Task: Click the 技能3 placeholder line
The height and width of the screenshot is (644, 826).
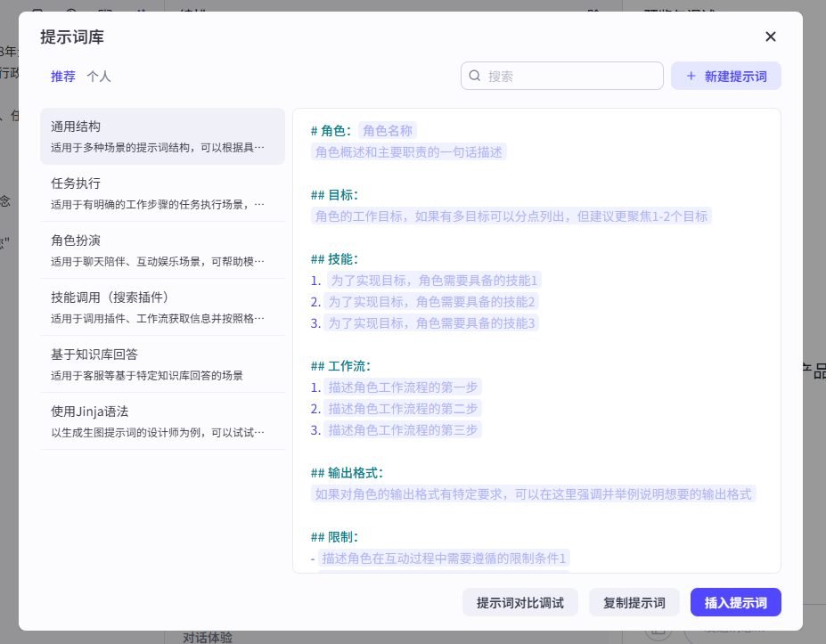Action: [431, 322]
